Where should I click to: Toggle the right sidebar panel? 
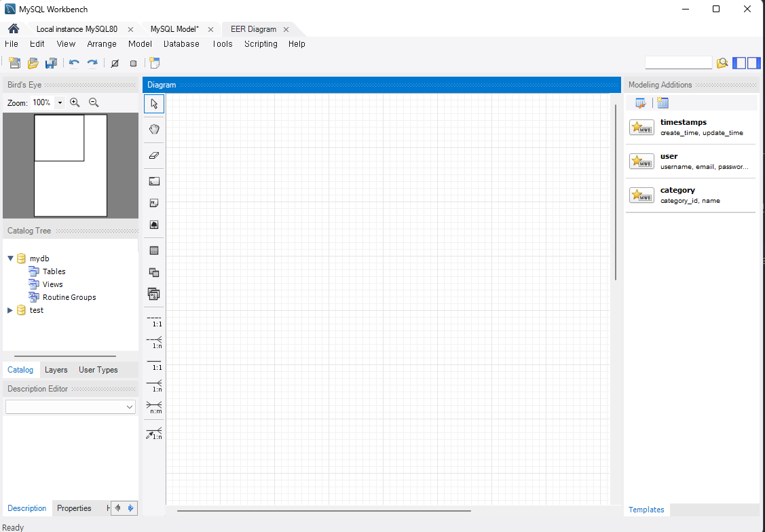coord(753,63)
